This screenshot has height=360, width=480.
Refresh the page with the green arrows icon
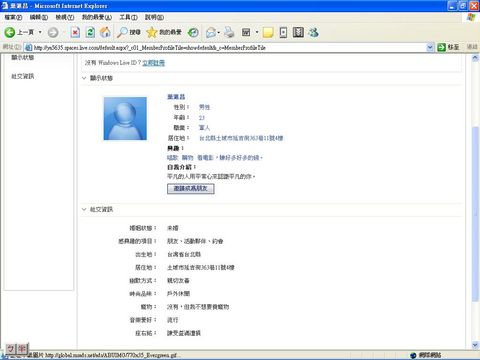pos(90,32)
